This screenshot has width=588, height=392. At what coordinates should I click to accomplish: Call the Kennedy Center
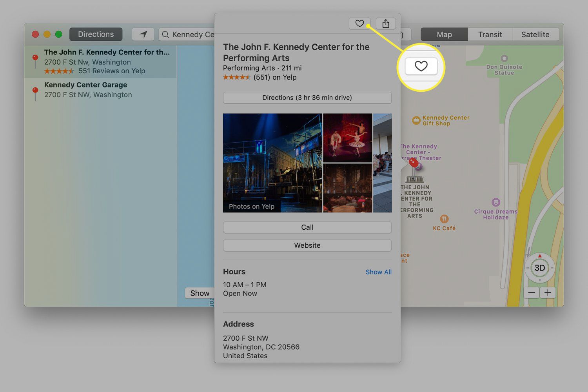(307, 227)
